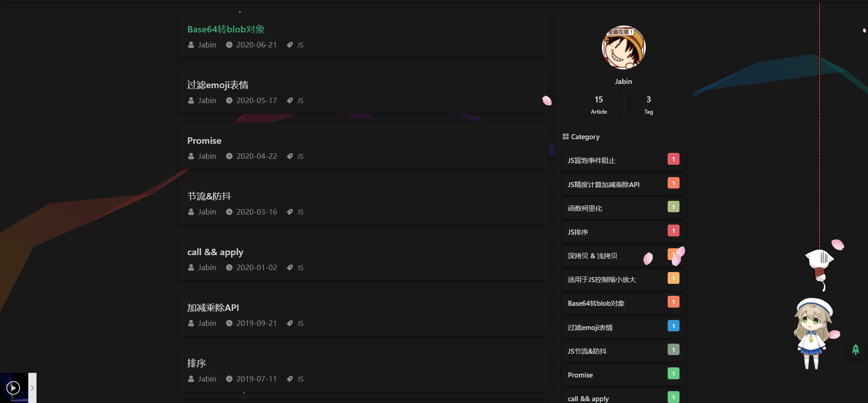
Task: Click the anime girl mascot widget
Action: (x=813, y=333)
